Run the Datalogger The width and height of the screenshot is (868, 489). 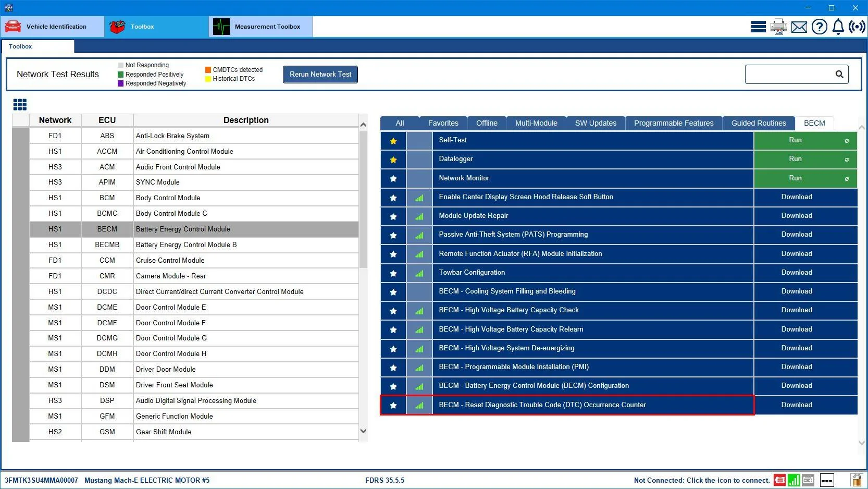coord(805,159)
